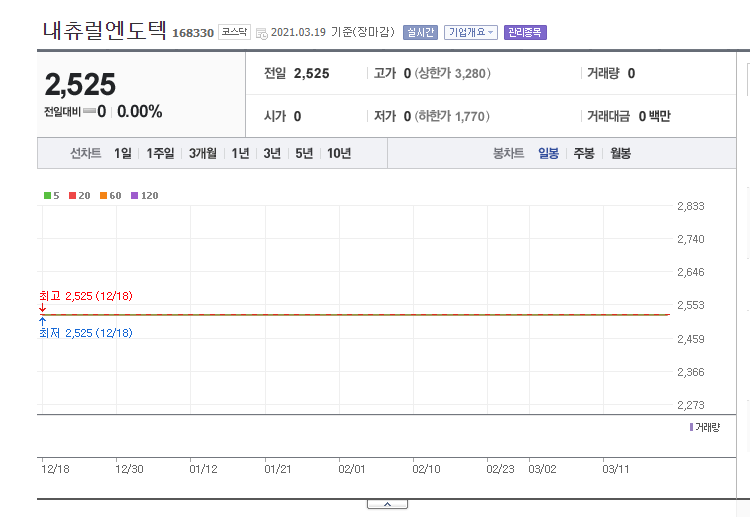The height and width of the screenshot is (517, 750).
Task: Click the 하한가 1,770 text
Action: [x=452, y=116]
